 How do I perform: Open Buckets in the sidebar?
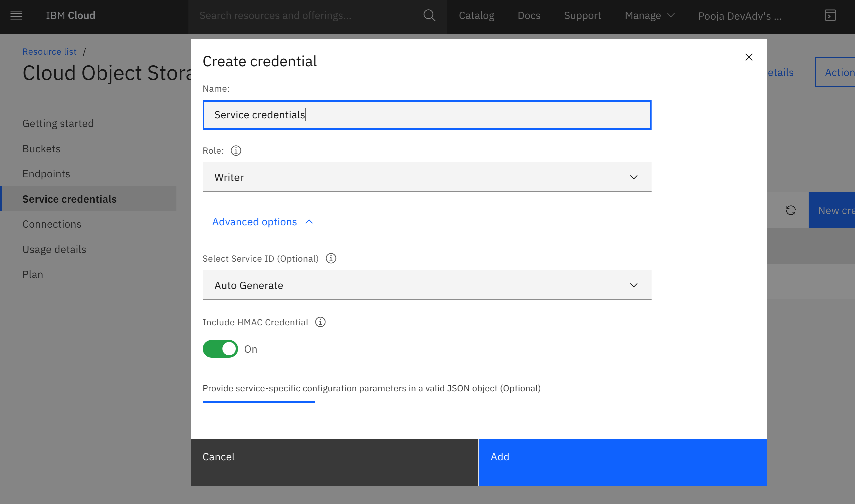click(41, 149)
